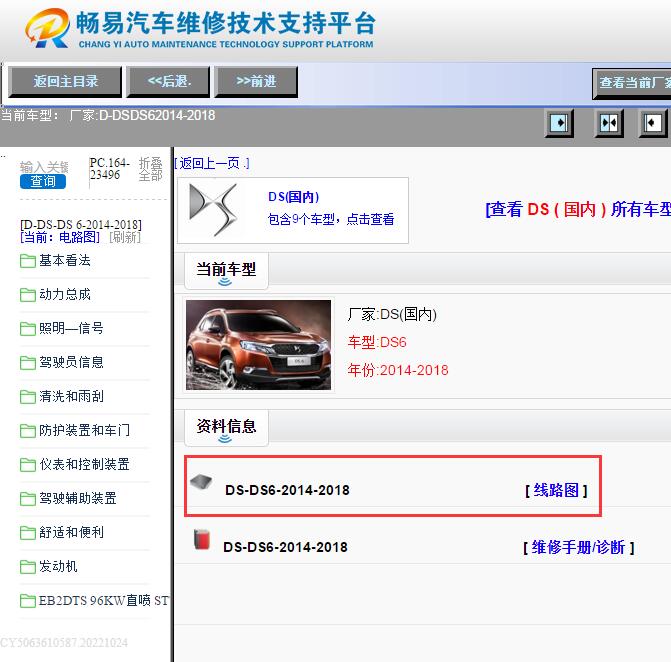Click the 刷新 refresh link
The width and height of the screenshot is (671, 662).
tap(125, 237)
